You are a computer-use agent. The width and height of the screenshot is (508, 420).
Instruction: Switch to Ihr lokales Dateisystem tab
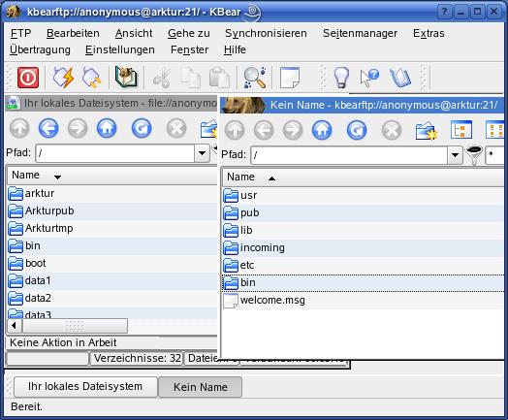85,387
